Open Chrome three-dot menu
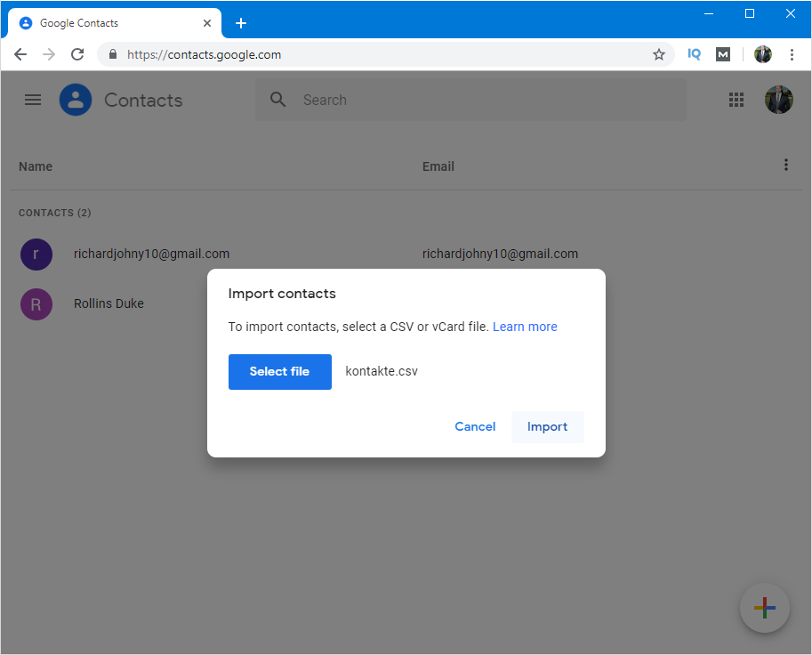 click(x=792, y=54)
